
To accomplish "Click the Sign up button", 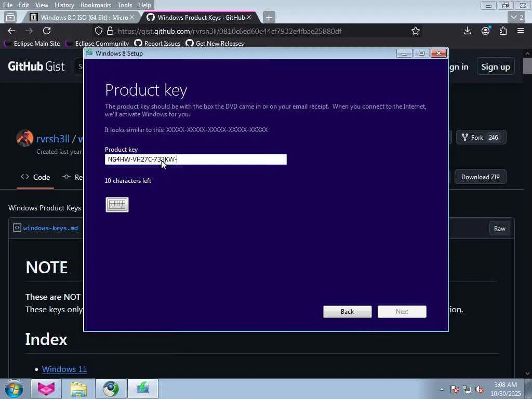I will tap(495, 67).
